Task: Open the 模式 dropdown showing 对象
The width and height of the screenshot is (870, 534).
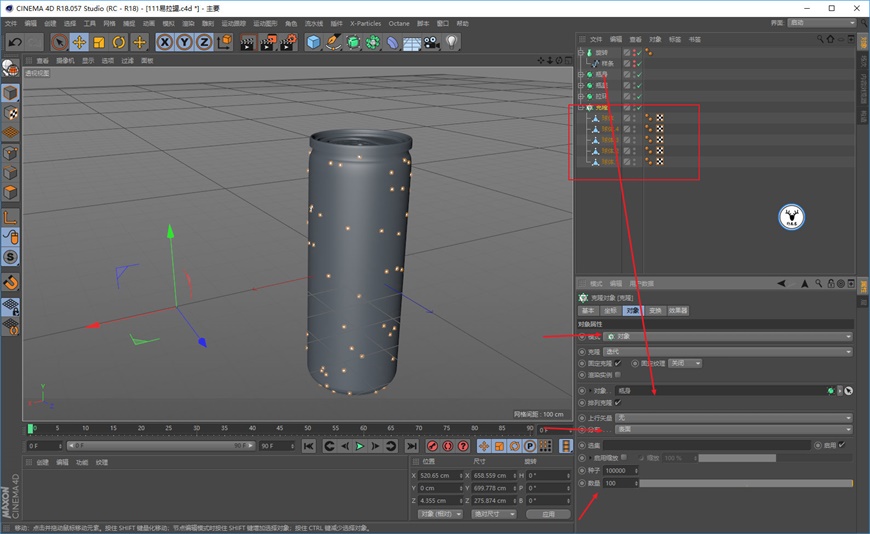Action: [x=728, y=336]
